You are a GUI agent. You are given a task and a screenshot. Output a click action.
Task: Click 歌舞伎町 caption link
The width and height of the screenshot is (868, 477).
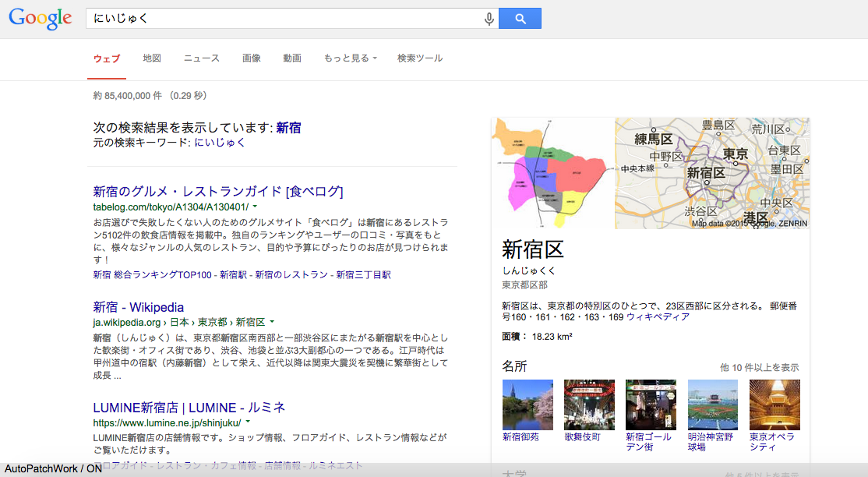tap(582, 437)
